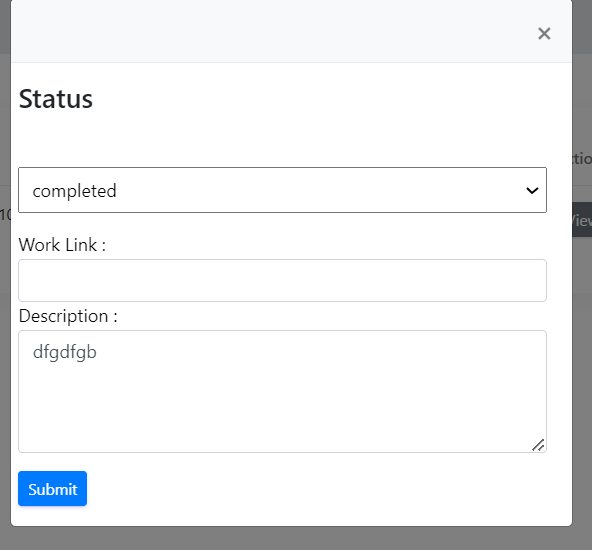Click the "Work Link :" label
Screen dimensions: 592x550
[x=62, y=245]
